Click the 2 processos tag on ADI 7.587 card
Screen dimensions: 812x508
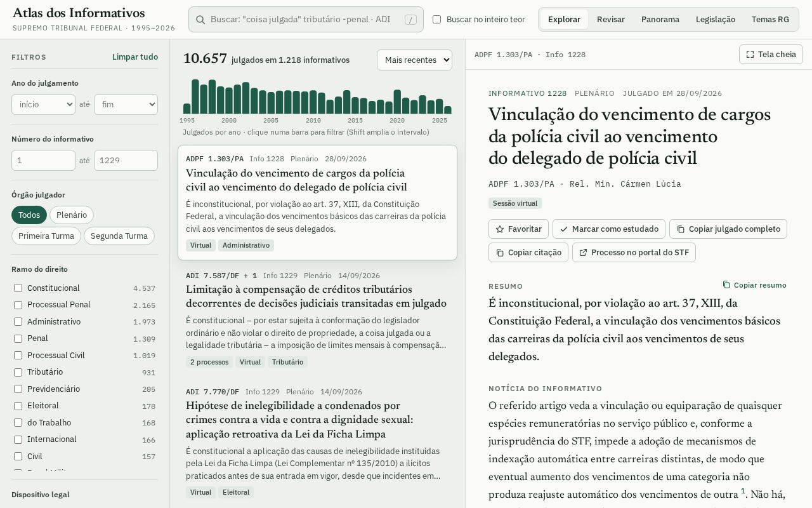pos(209,362)
